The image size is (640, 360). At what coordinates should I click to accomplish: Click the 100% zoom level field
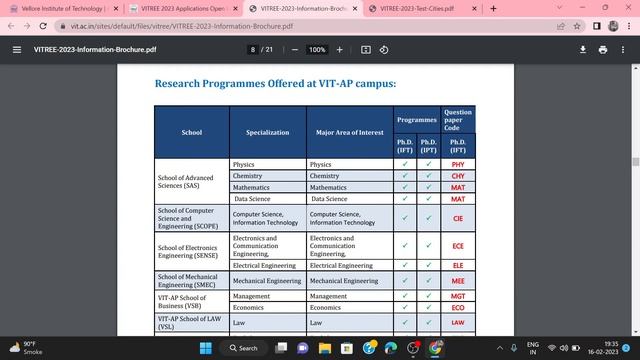317,50
